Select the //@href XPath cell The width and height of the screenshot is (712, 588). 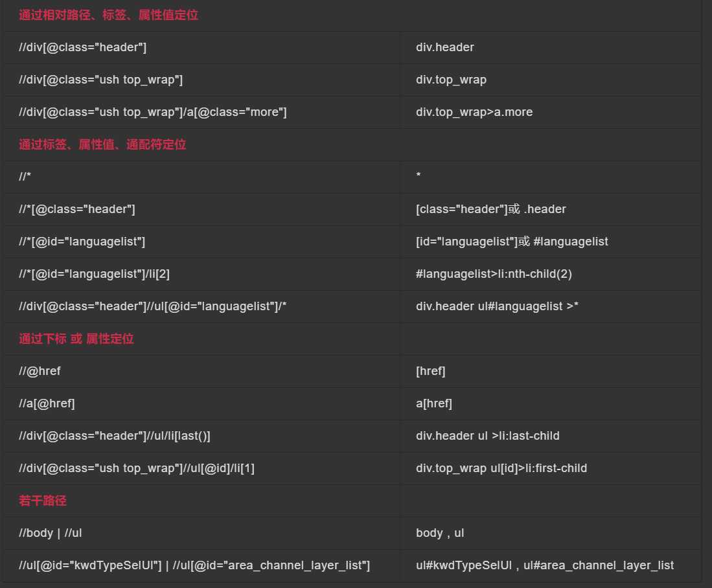(x=203, y=372)
